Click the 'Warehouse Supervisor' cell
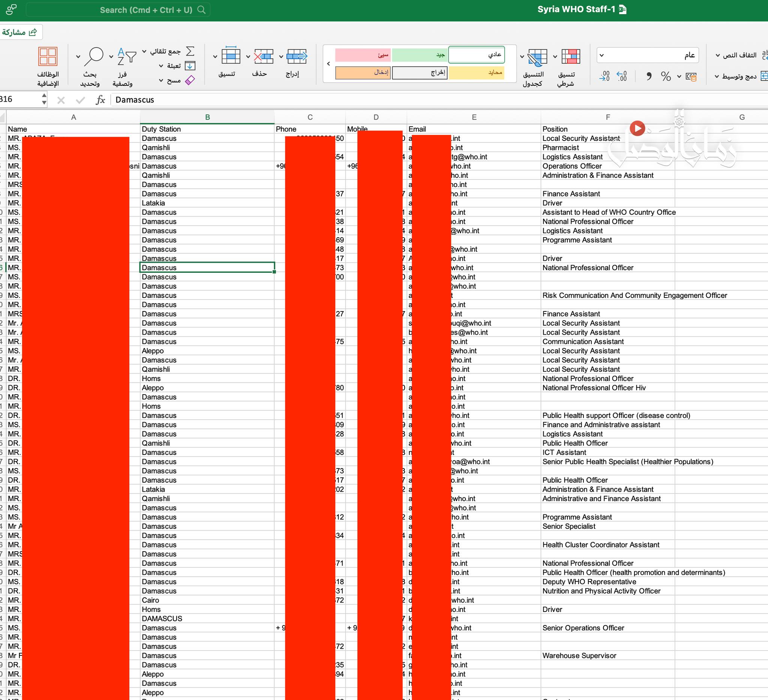The width and height of the screenshot is (768, 700). click(x=607, y=655)
